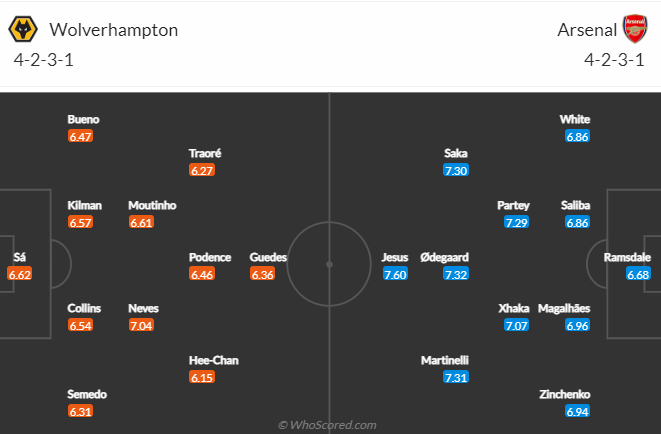Click the Arsenal club crest icon

tap(635, 29)
